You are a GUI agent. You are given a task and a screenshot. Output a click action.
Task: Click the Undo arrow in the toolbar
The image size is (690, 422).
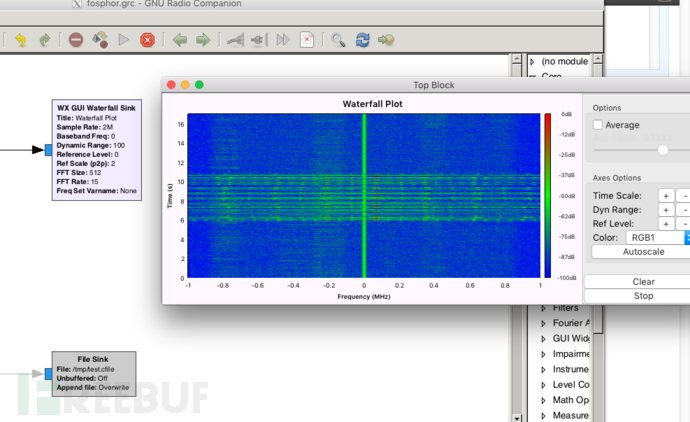tap(20, 40)
